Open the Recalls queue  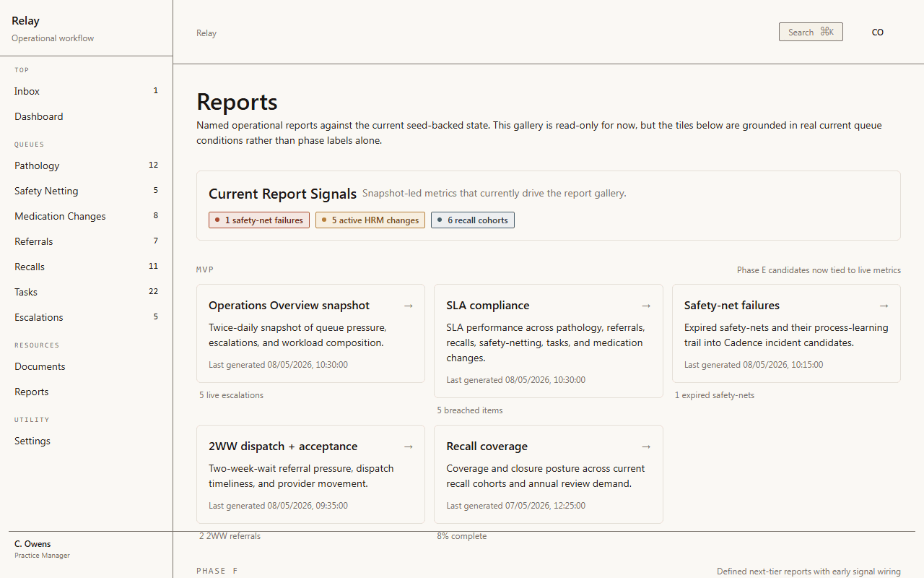(x=86, y=267)
